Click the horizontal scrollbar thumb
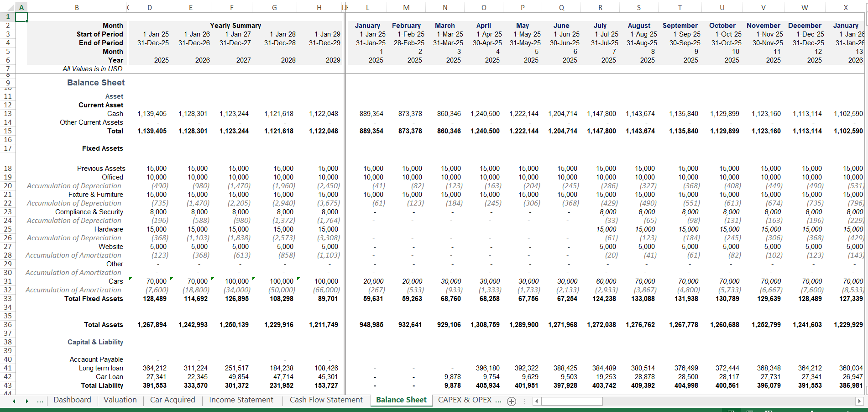868x412 pixels. [x=572, y=401]
